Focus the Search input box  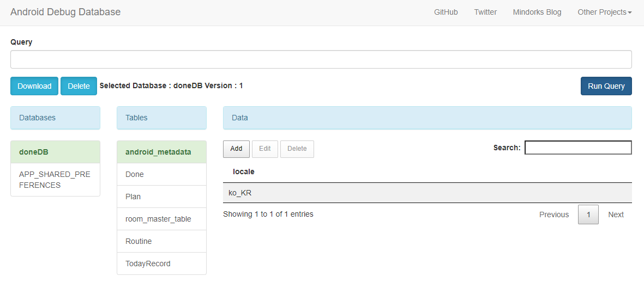[x=578, y=148]
